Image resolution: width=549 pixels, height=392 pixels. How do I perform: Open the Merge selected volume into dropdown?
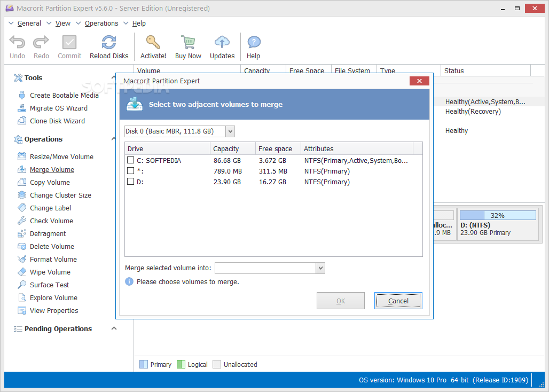click(x=320, y=269)
